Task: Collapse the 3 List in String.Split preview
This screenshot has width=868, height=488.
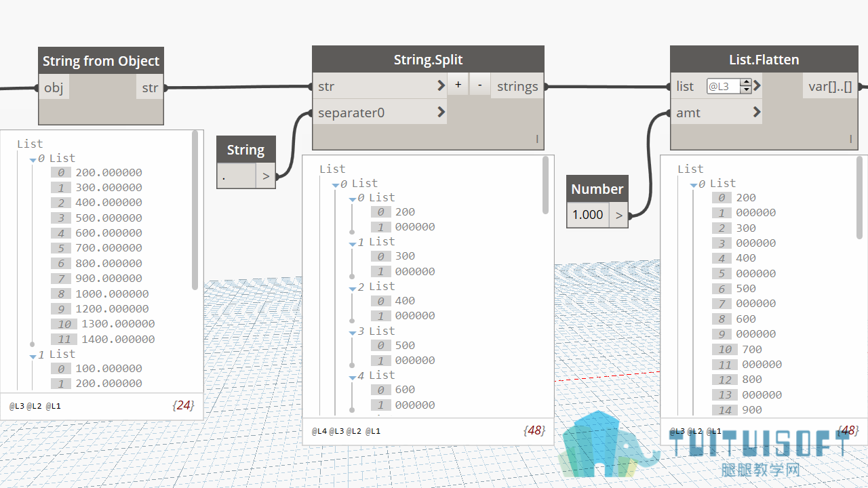Action: click(x=353, y=333)
